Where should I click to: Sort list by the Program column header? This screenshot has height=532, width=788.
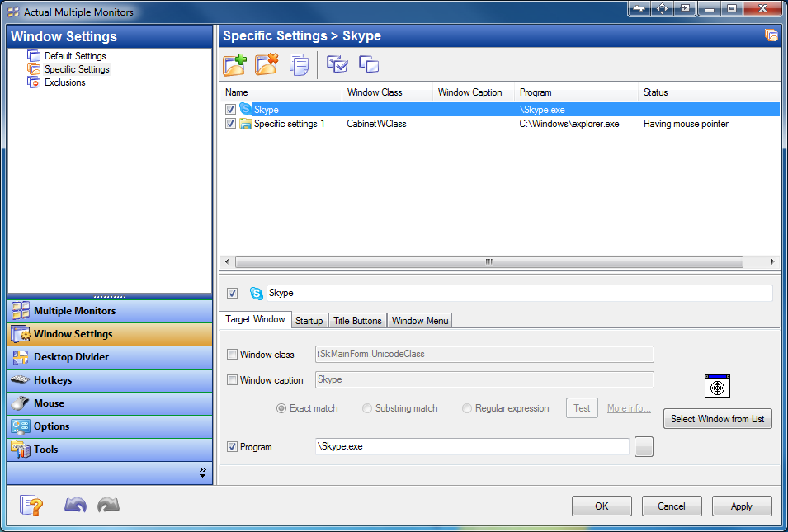(x=576, y=92)
